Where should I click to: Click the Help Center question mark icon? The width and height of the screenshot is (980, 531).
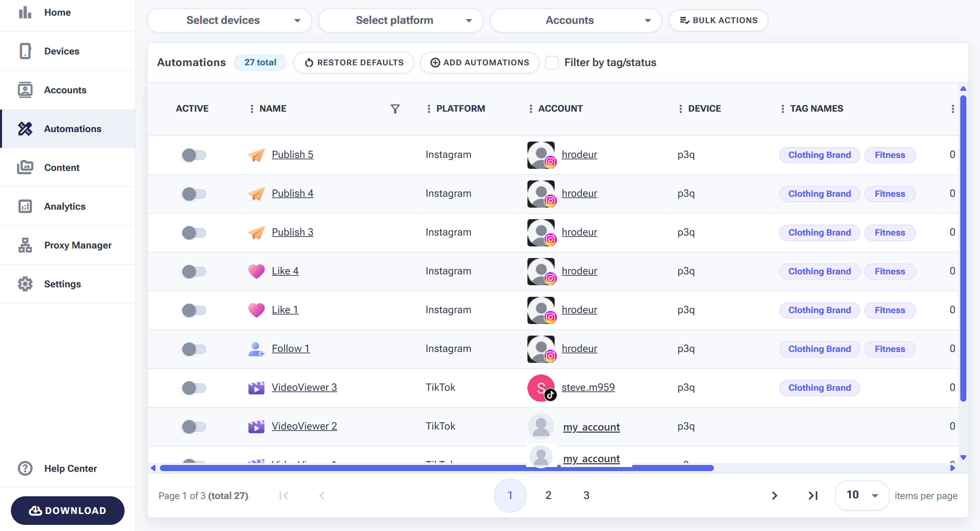[25, 468]
